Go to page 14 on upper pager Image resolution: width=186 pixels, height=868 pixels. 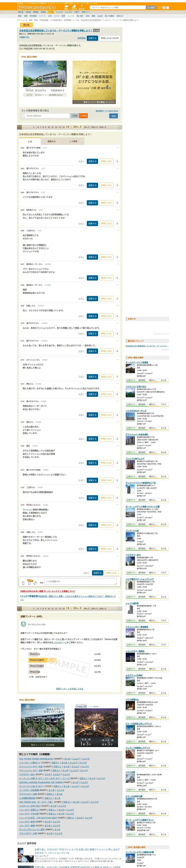(63, 127)
